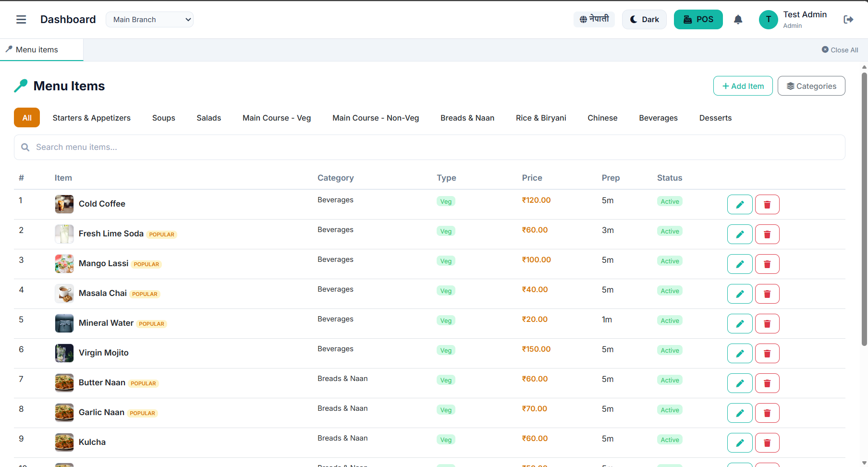This screenshot has height=467, width=868.
Task: Edit the Garlic Naan item
Action: (740, 413)
